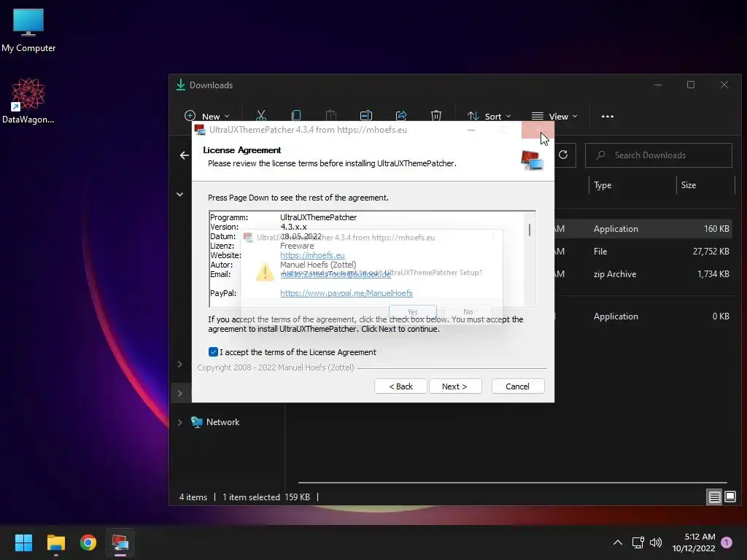Click the Share icon in Downloads toolbar
This screenshot has width=747, height=560.
(401, 116)
